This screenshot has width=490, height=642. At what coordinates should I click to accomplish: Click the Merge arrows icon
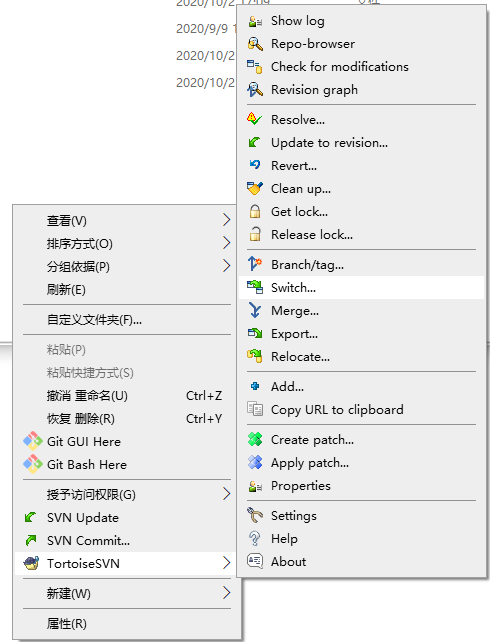tap(255, 311)
